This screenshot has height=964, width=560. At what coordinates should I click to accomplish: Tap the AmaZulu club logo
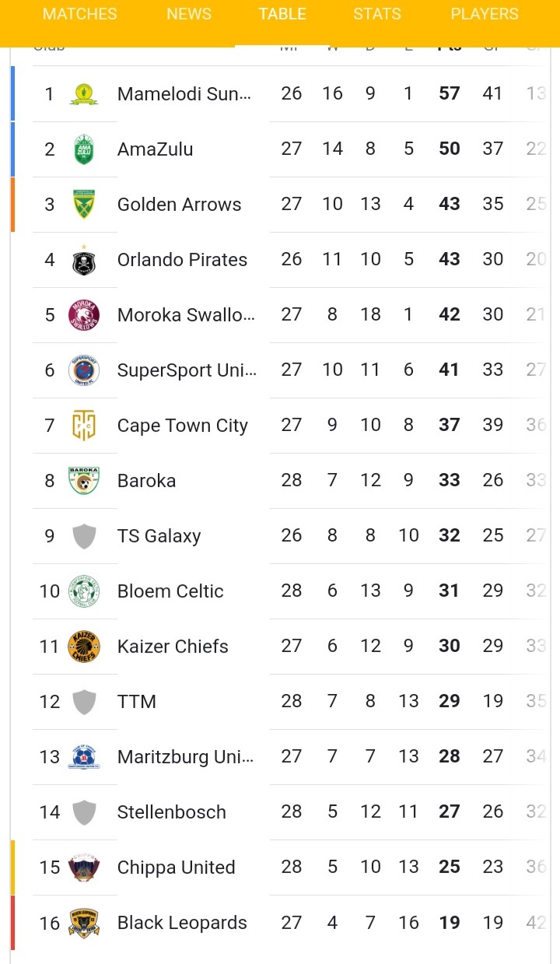click(x=84, y=149)
